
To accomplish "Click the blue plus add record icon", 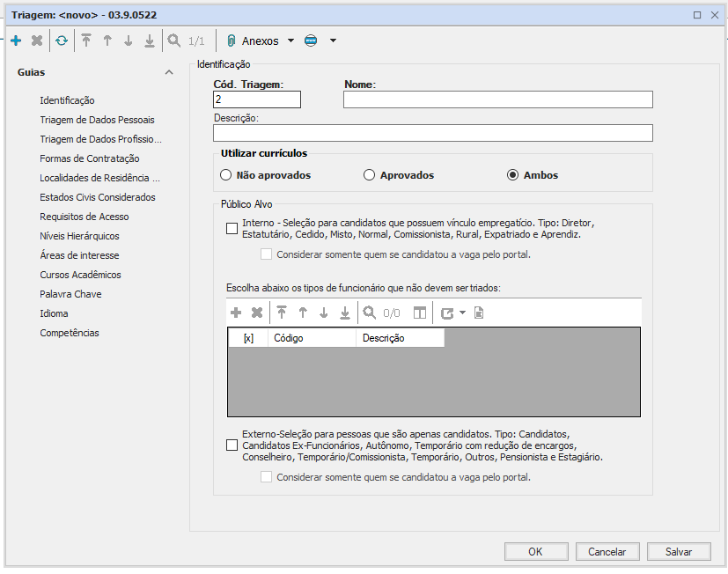I will (16, 40).
